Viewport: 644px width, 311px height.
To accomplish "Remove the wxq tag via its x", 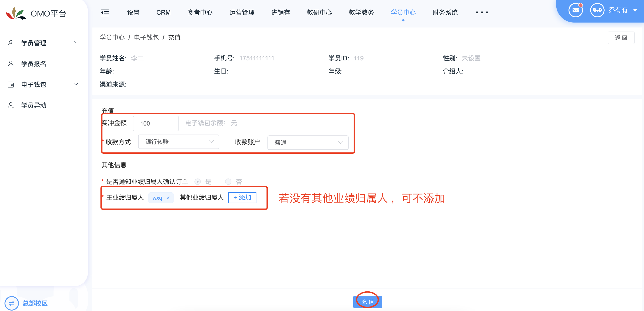I will (168, 198).
